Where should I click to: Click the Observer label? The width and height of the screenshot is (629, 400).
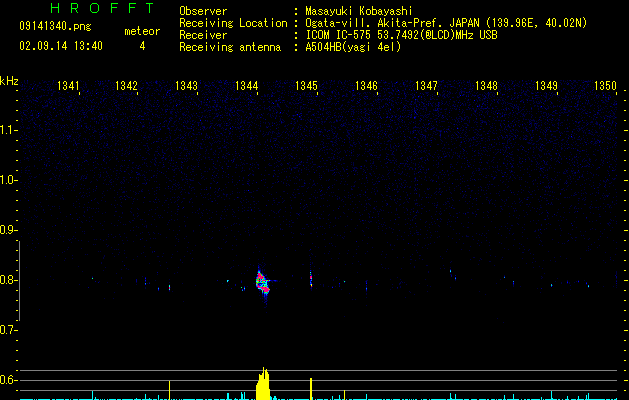pos(203,11)
